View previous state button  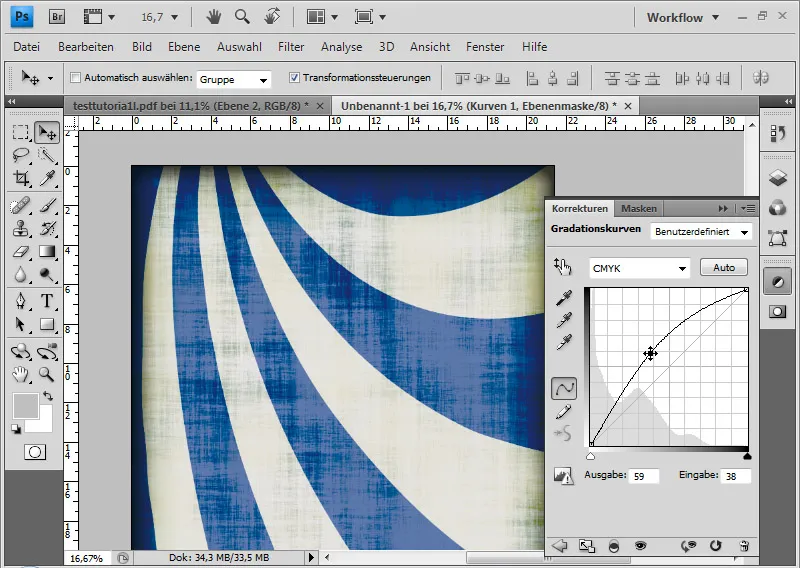[x=688, y=546]
